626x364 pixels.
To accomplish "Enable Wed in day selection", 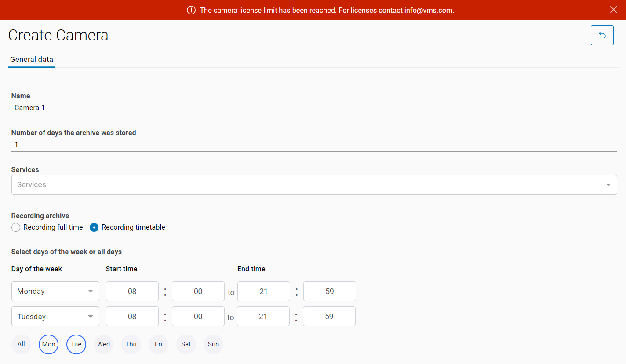I will pyautogui.click(x=104, y=344).
